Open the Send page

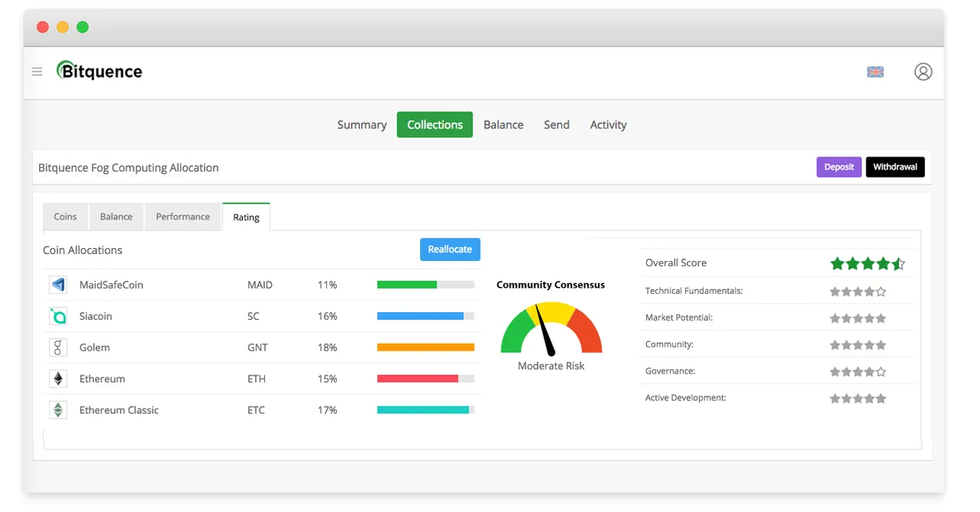[x=557, y=125]
